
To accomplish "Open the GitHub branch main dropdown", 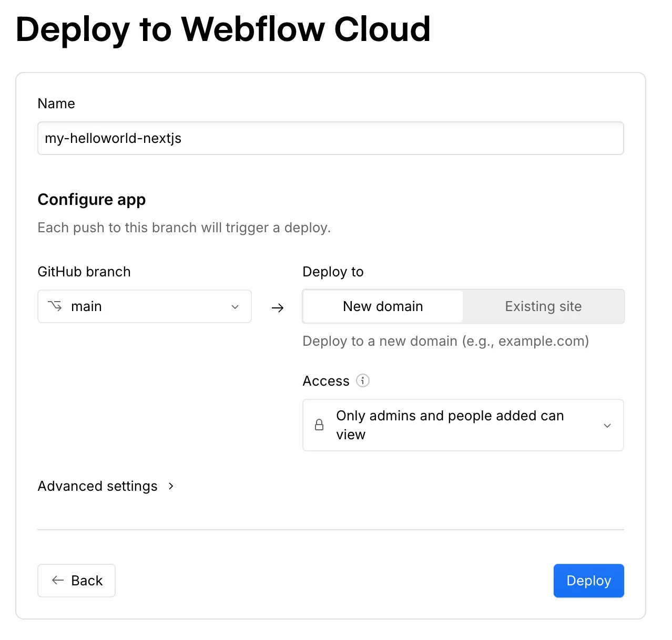I will [x=145, y=306].
